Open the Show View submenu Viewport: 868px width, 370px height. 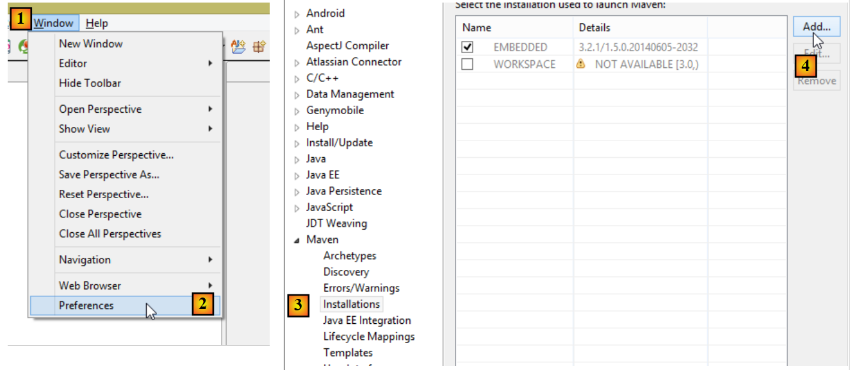85,129
